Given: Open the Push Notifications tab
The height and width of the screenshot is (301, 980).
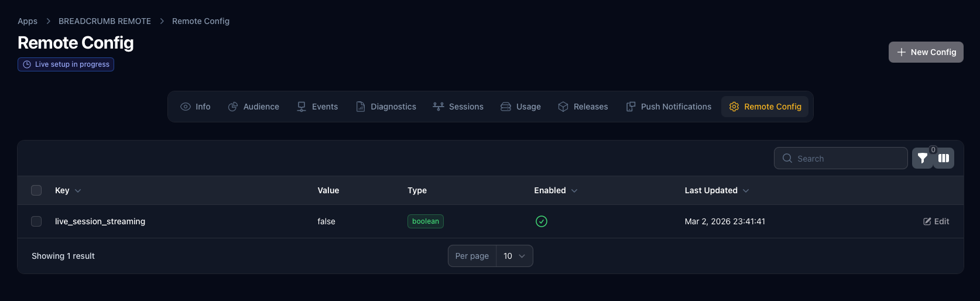Looking at the screenshot, I should 669,107.
